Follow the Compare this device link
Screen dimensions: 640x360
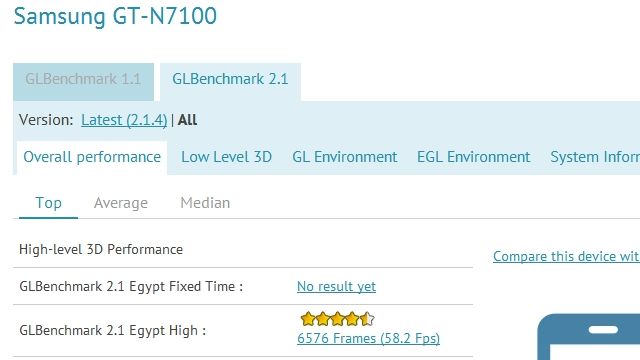pos(566,256)
